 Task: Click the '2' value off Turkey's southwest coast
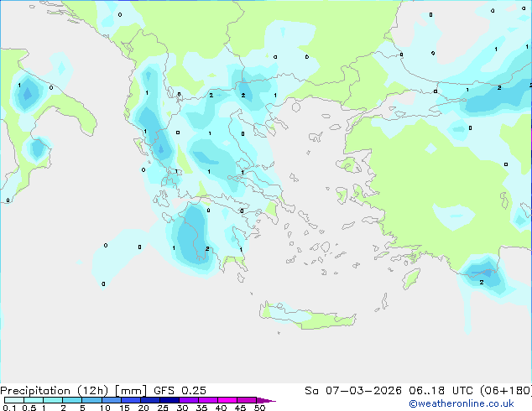point(482,282)
